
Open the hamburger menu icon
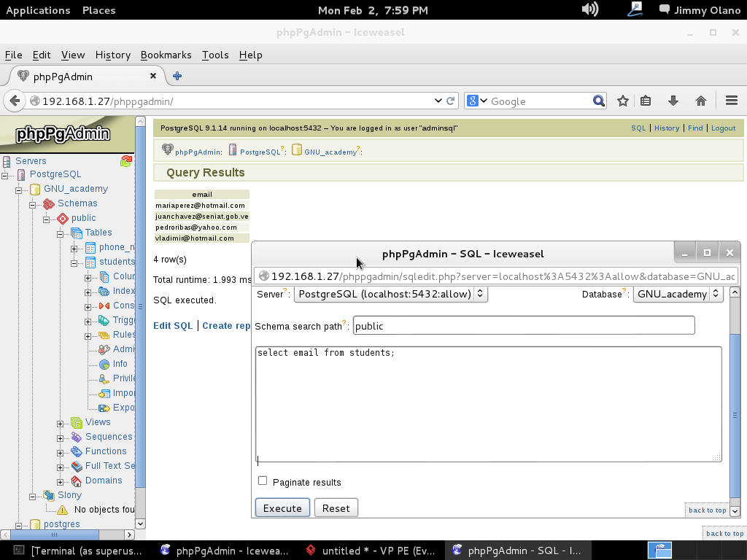pos(731,101)
